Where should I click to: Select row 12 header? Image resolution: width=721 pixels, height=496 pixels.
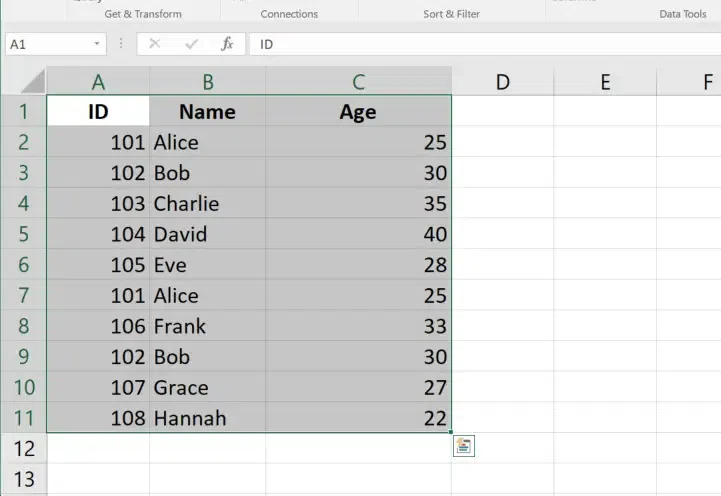23,449
